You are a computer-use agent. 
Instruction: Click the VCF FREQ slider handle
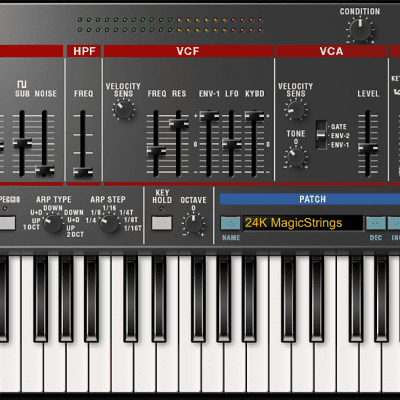click(156, 151)
